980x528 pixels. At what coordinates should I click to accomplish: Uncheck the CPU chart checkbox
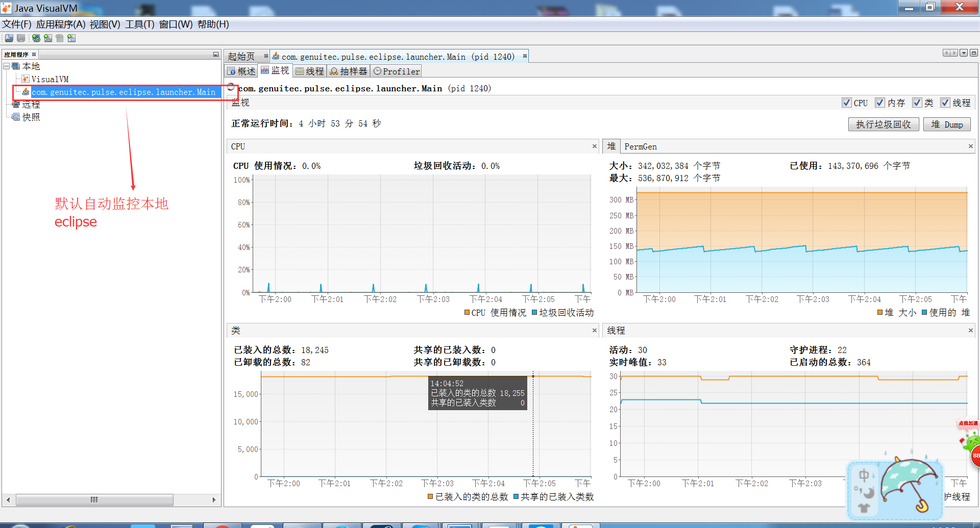pyautogui.click(x=847, y=103)
